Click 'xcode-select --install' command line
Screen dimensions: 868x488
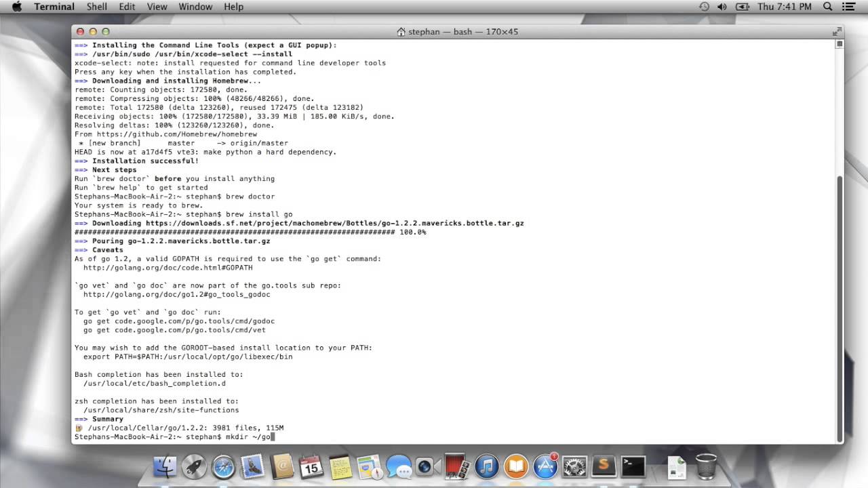tap(183, 54)
